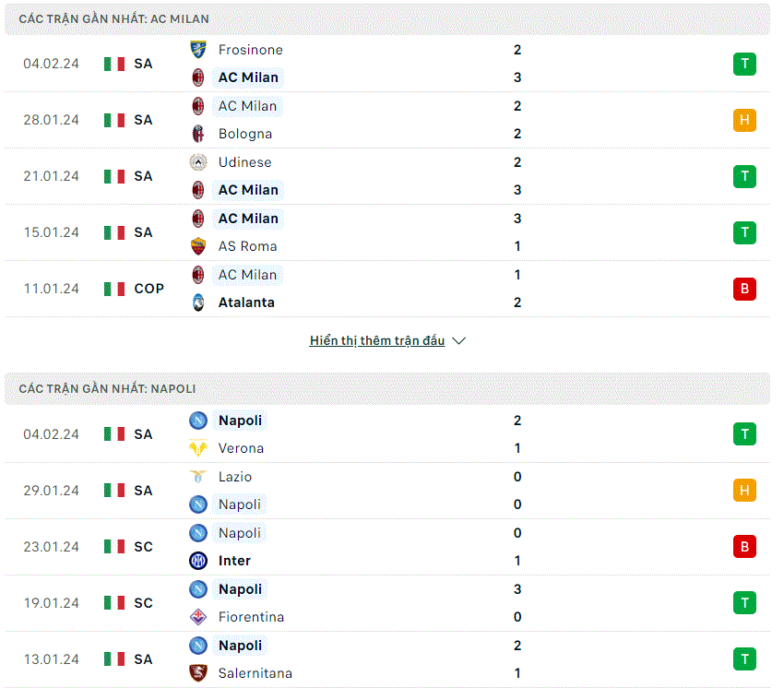This screenshot has height=688, width=784.
Task: Click the Verona team crest
Action: pos(198,448)
